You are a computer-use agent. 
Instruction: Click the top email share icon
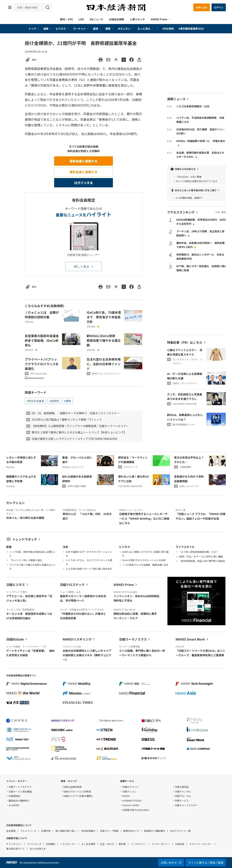click(108, 60)
